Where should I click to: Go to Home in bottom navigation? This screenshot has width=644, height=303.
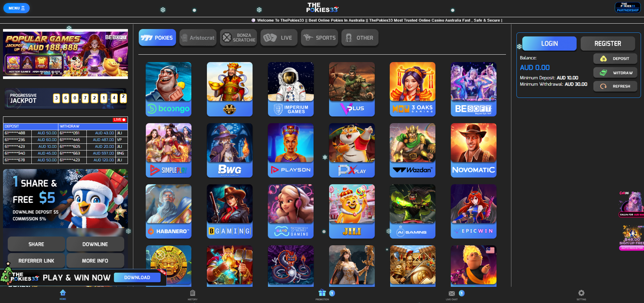tap(62, 294)
